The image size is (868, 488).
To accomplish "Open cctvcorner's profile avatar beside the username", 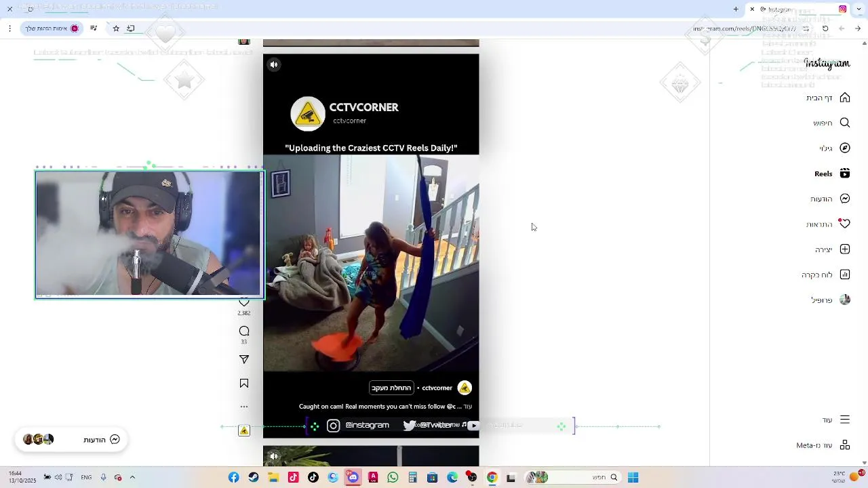I will click(465, 388).
